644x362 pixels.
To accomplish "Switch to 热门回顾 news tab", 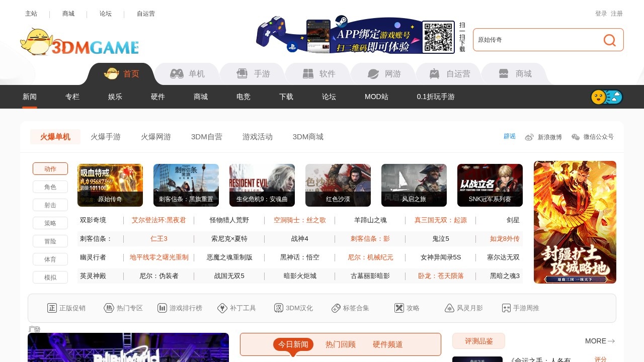I will click(341, 344).
